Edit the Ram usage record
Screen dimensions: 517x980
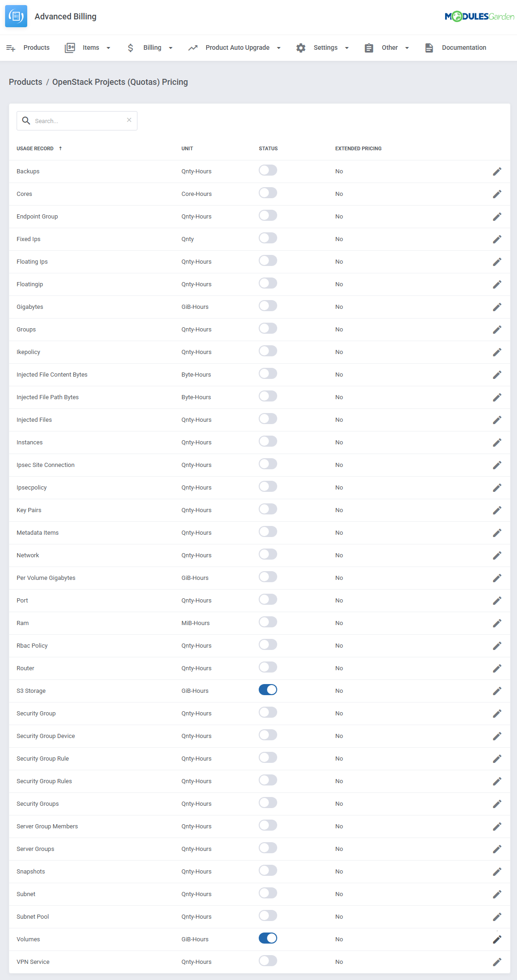pyautogui.click(x=497, y=623)
